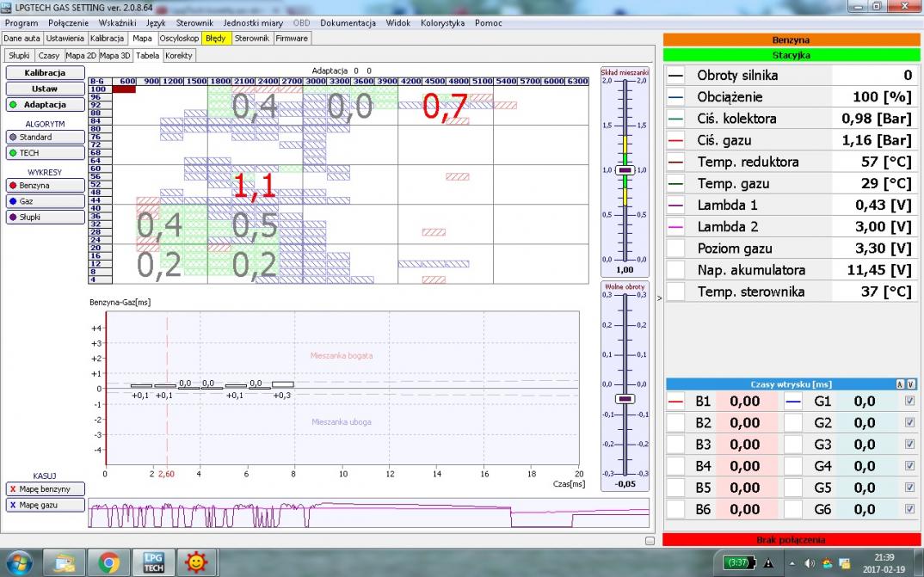Open Windows Explorer from the taskbar

(65, 563)
